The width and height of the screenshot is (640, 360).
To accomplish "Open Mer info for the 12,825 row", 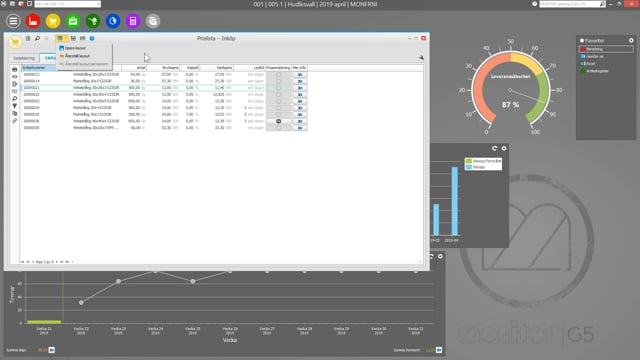I will coord(300,94).
